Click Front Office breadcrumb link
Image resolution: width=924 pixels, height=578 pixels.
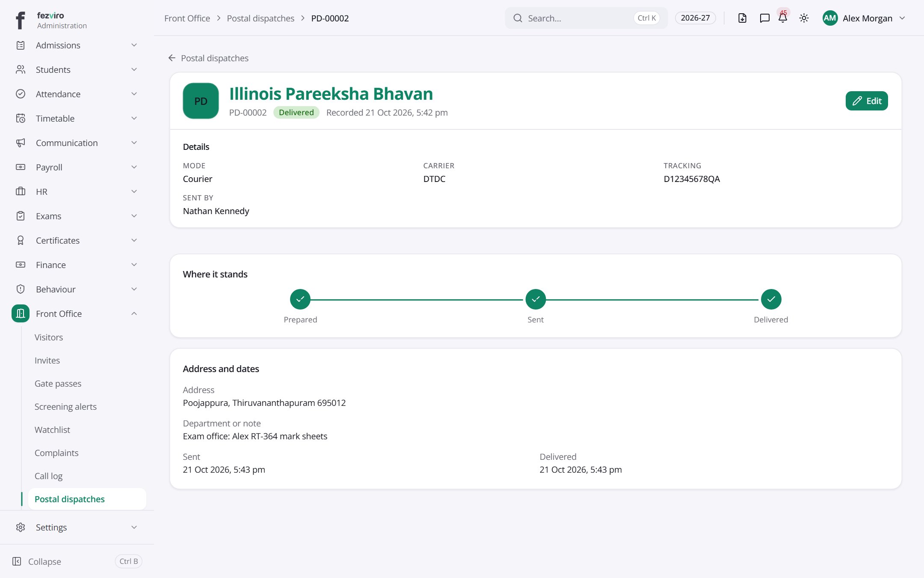tap(187, 18)
